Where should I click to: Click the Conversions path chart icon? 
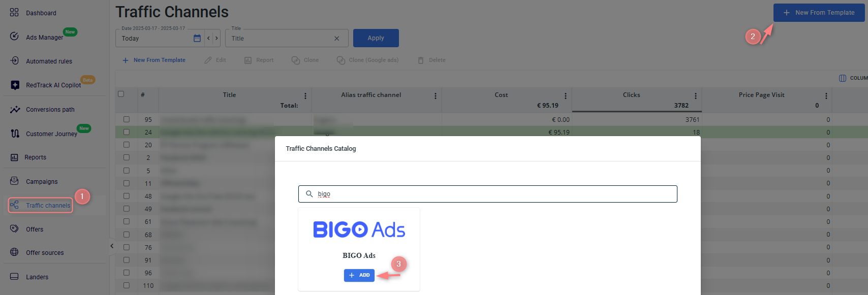(x=15, y=109)
